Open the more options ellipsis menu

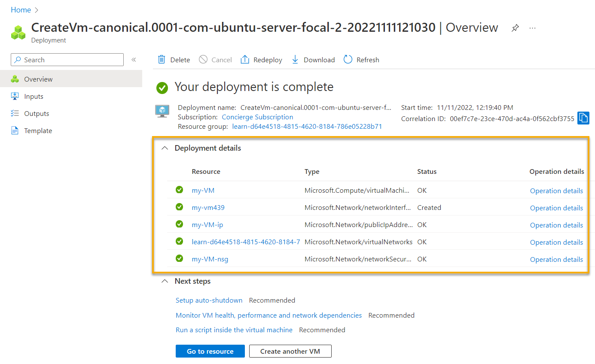click(533, 28)
